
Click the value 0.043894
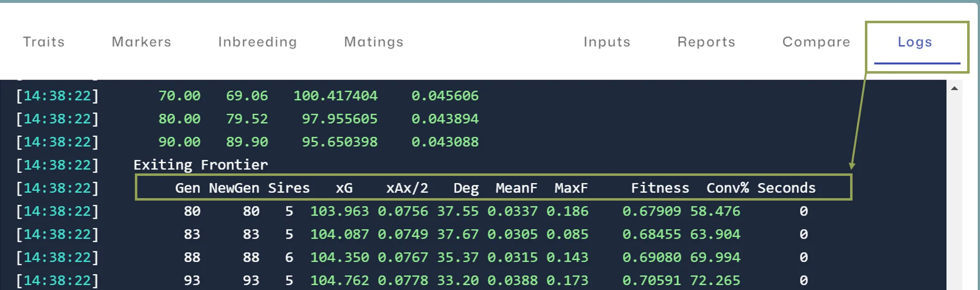click(x=445, y=119)
